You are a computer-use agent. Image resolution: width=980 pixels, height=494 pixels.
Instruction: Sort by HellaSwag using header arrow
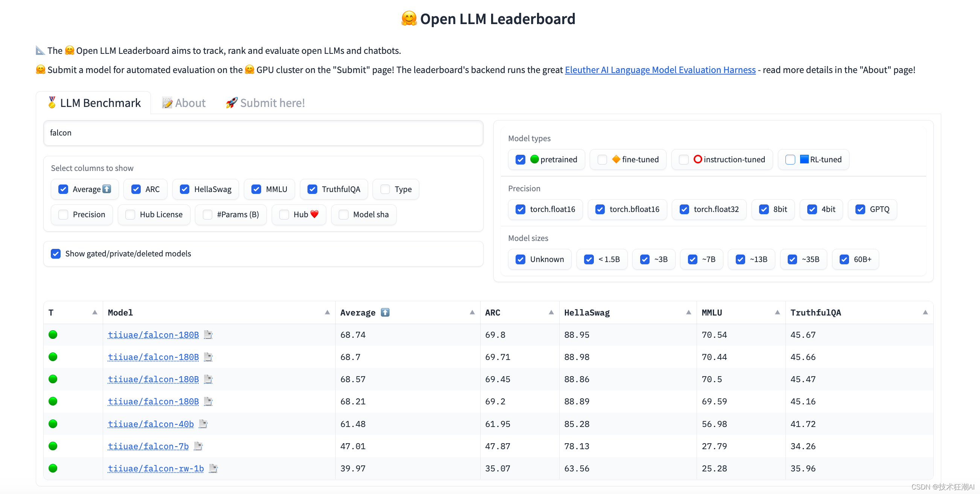coord(688,313)
